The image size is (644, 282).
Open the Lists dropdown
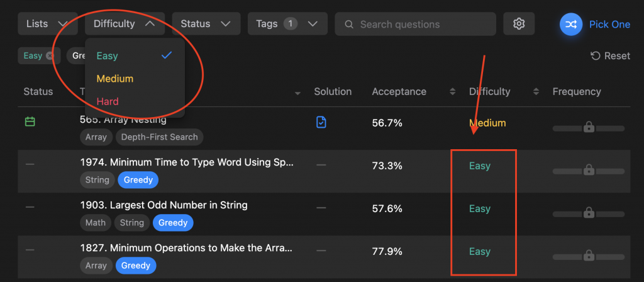pyautogui.click(x=48, y=24)
